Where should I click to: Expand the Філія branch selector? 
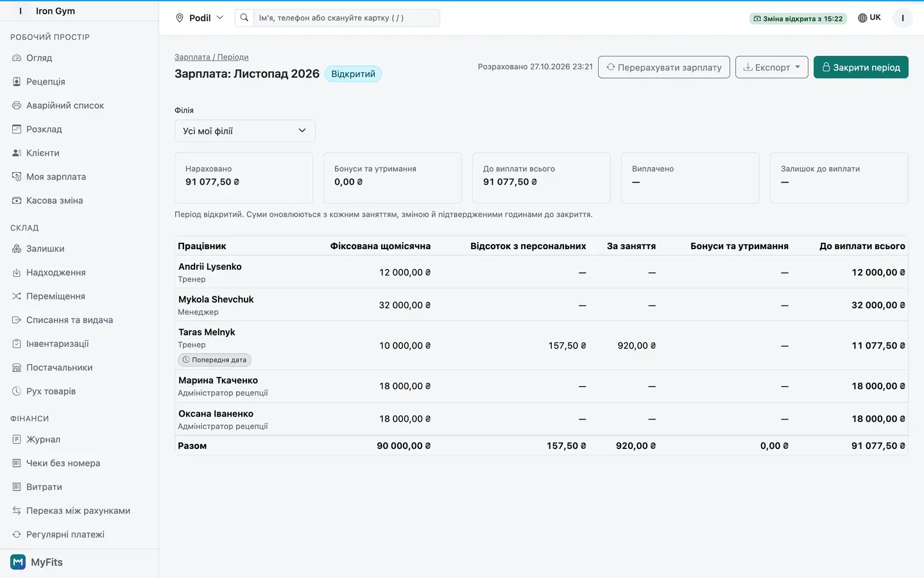(245, 131)
